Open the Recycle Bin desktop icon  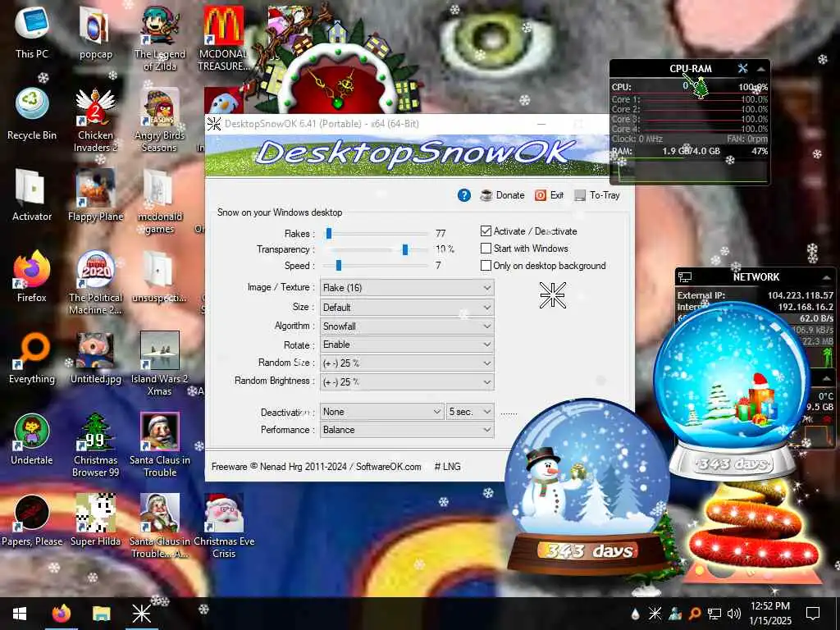tap(32, 113)
